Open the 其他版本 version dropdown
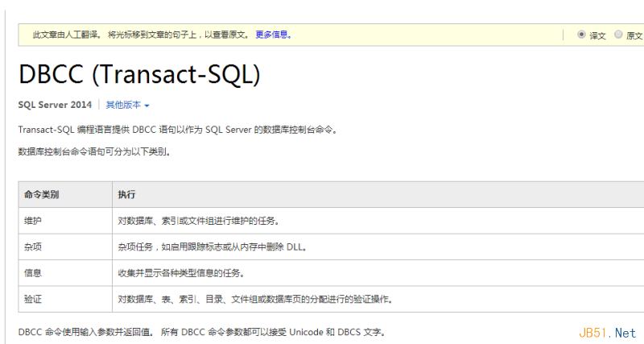This screenshot has width=644, height=344. coord(128,105)
